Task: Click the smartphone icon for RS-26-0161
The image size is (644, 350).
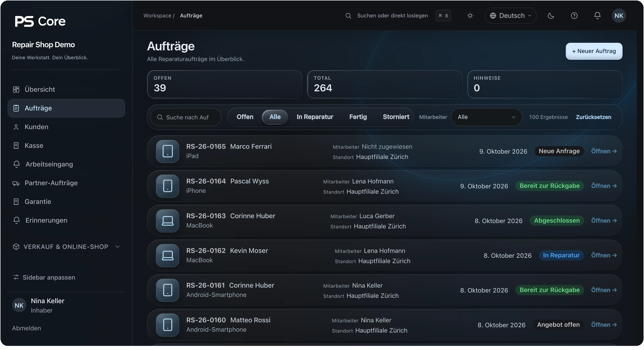Action: click(x=167, y=290)
